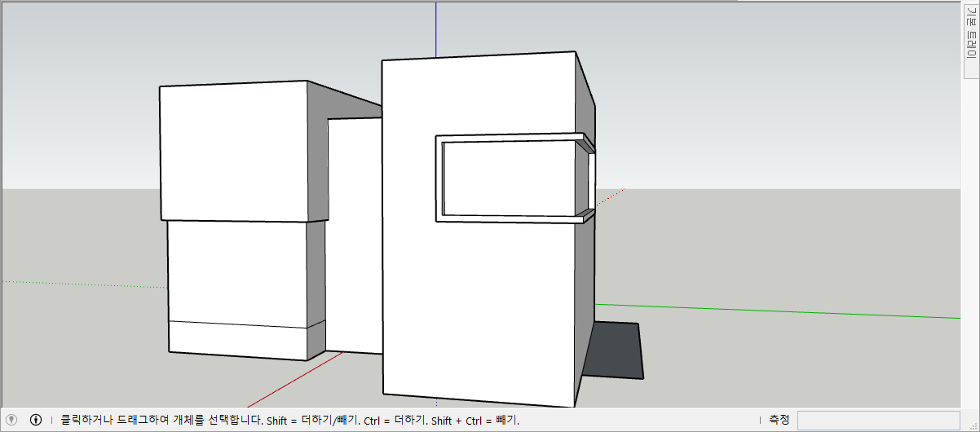Select the protruding window frame on tall block

pos(515,178)
